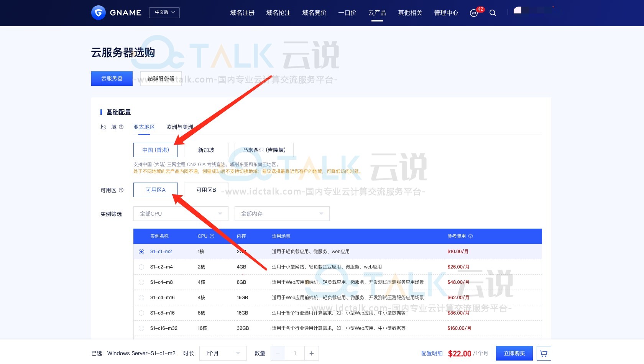Switch to 云服务器 tab
Screen dimensions: 644x364
point(112,79)
